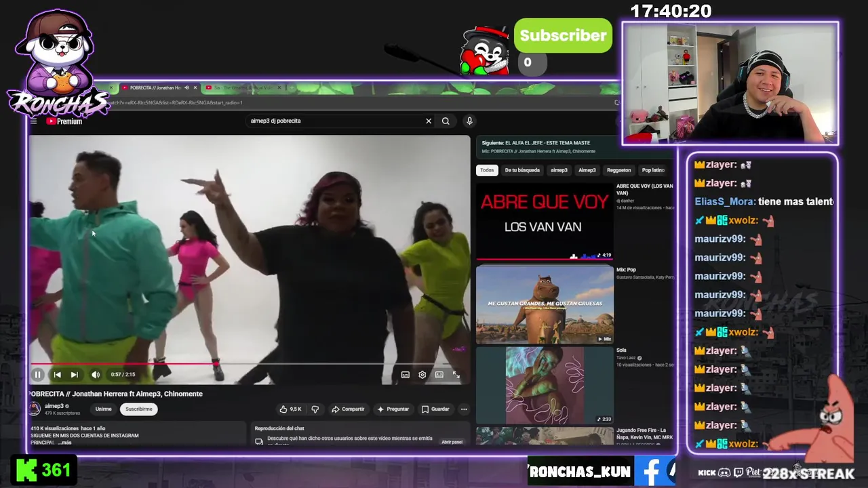Viewport: 868px width, 488px height.
Task: Toggle subtitles in the video player
Action: click(x=405, y=375)
